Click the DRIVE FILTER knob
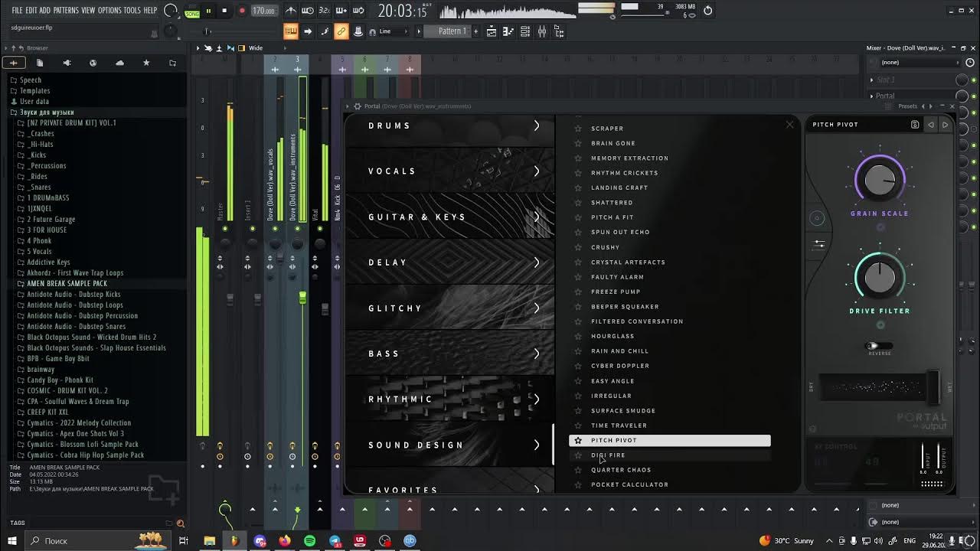The height and width of the screenshot is (551, 980). click(880, 277)
